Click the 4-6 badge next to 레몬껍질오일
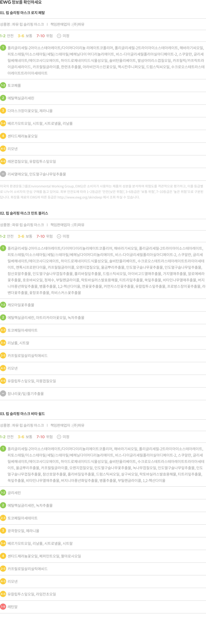This screenshot has height=644, width=206. pyautogui.click(x=3, y=161)
